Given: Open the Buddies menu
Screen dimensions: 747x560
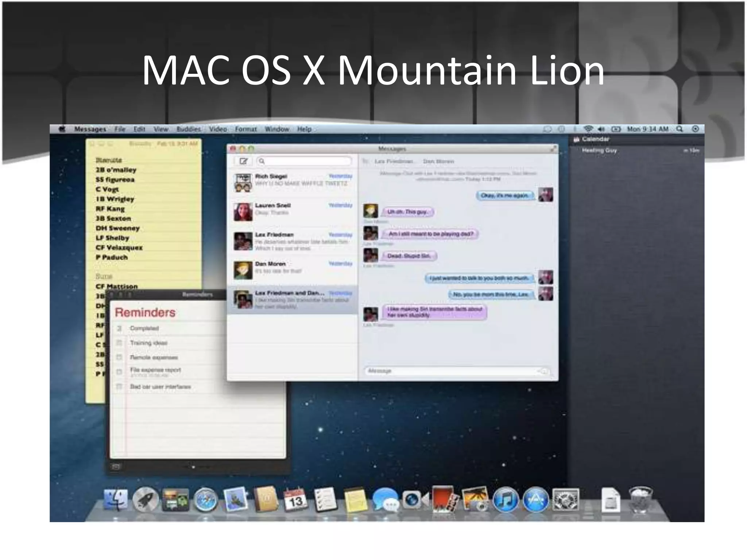Looking at the screenshot, I should 189,129.
